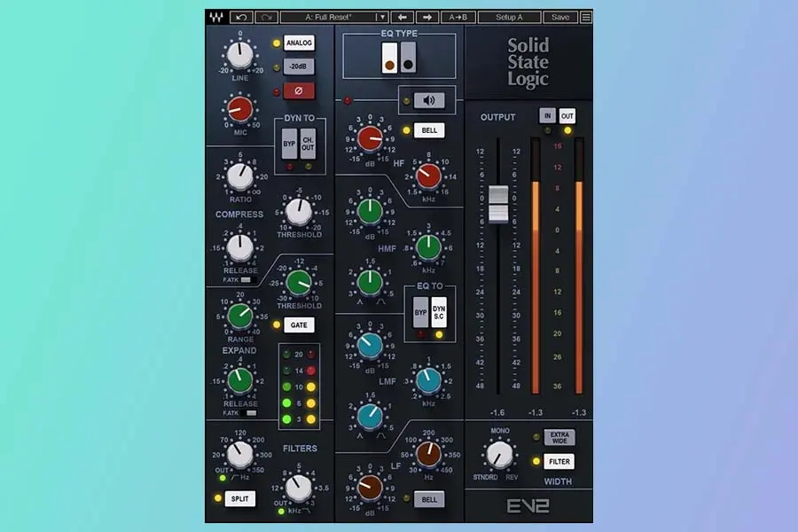Click the brown LF dB gain knob

pos(370,487)
